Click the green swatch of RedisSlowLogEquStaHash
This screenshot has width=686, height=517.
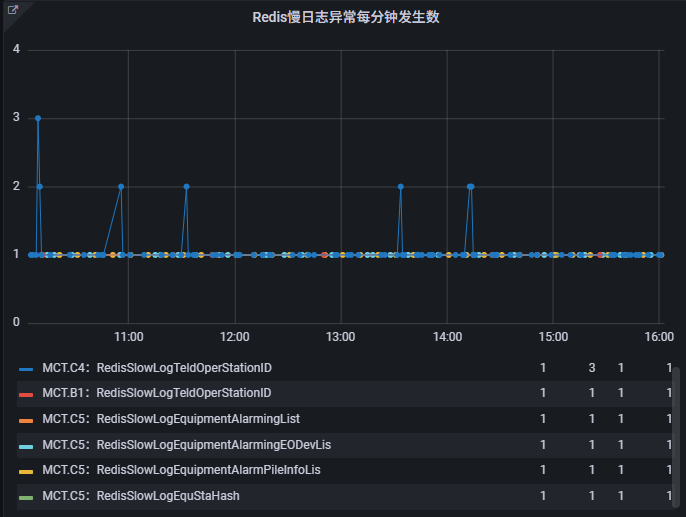point(27,496)
